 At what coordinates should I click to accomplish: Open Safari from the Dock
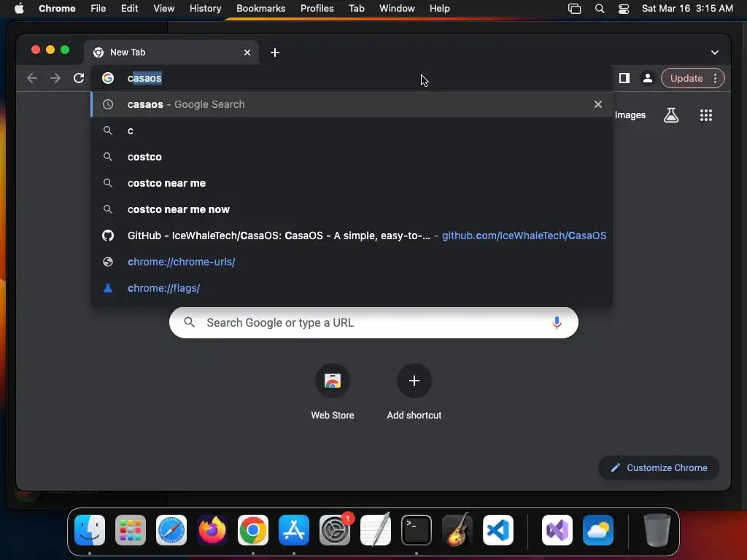(171, 530)
